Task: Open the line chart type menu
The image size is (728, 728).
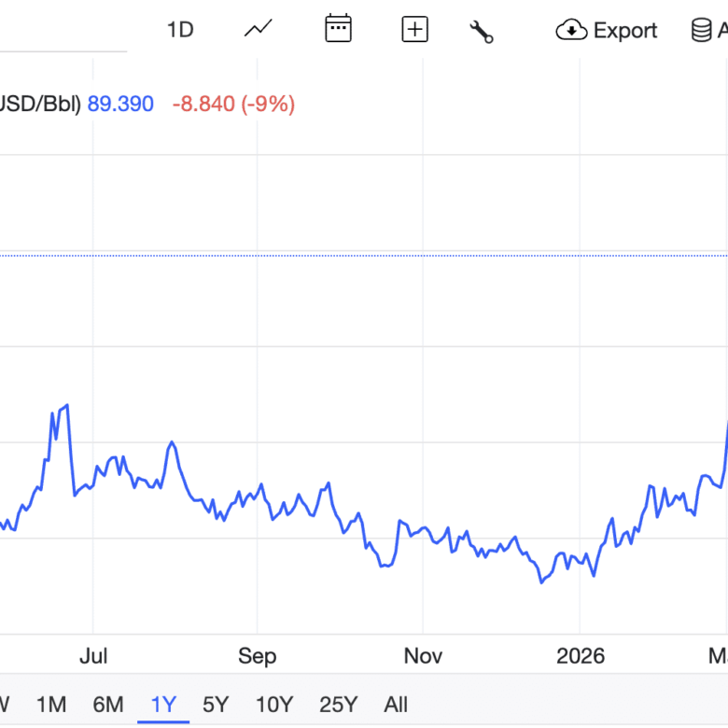Action: point(259,30)
